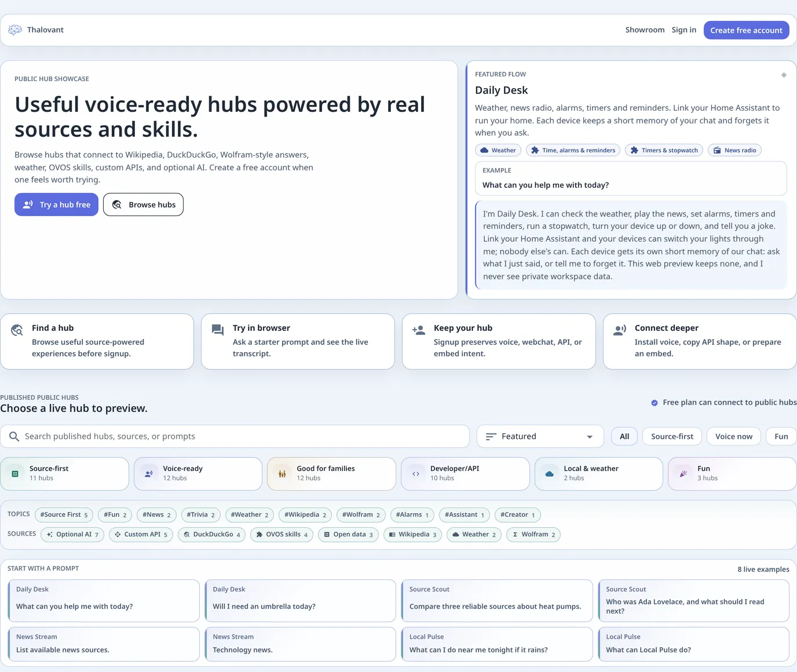Click the sparkle icon in Featured Flow card

click(784, 75)
